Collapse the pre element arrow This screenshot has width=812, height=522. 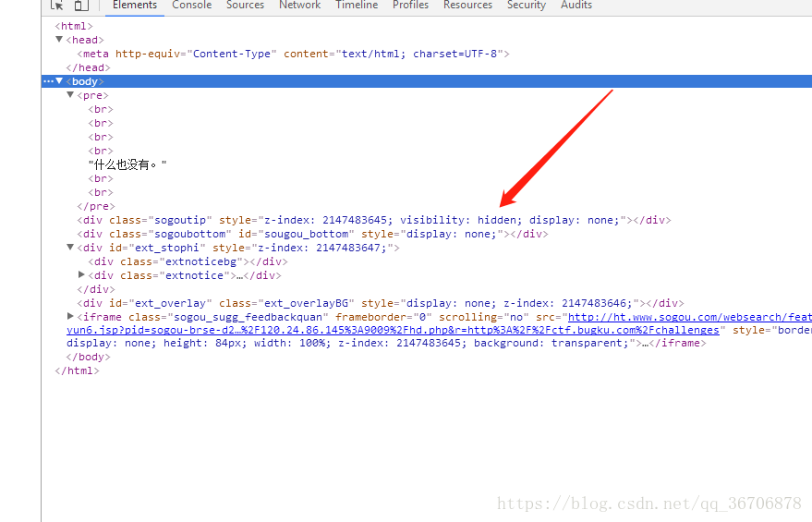coord(70,95)
